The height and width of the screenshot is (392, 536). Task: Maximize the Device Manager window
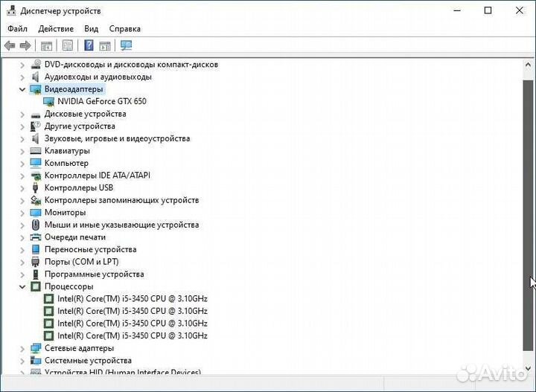488,10
